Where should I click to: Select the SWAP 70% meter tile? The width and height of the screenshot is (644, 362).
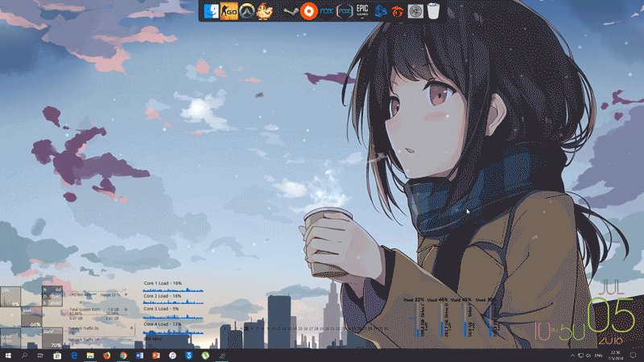(52, 338)
